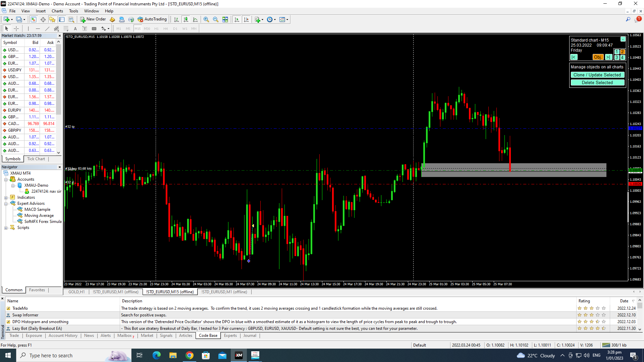Open Chrome from the taskbar

pyautogui.click(x=190, y=356)
